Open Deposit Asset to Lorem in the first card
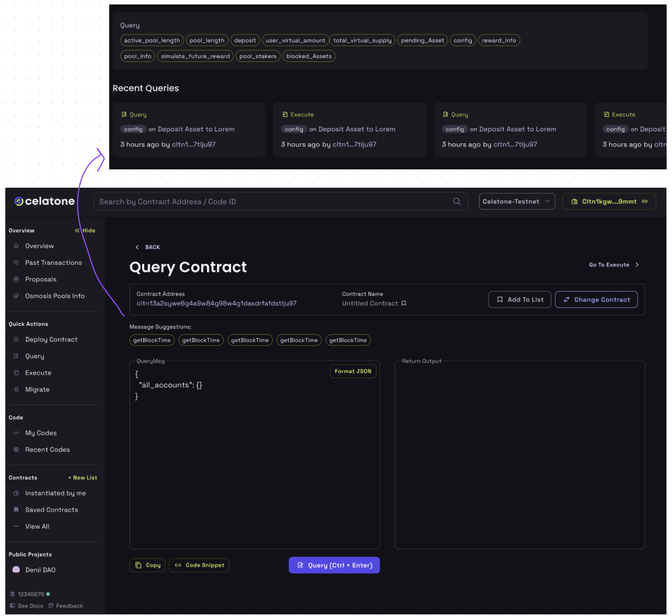Viewport: 672px width, 616px height. (196, 129)
